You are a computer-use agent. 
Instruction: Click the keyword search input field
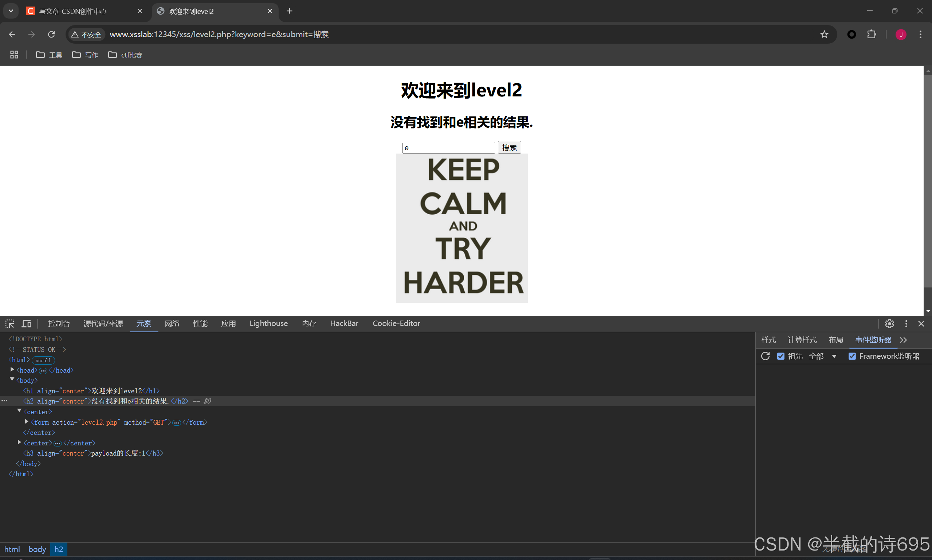(448, 147)
